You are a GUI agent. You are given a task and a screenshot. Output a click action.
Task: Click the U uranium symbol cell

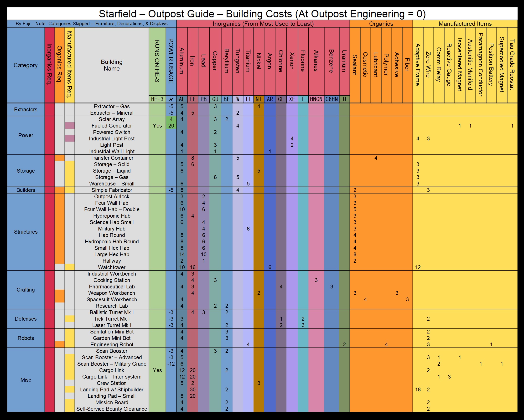coord(344,99)
